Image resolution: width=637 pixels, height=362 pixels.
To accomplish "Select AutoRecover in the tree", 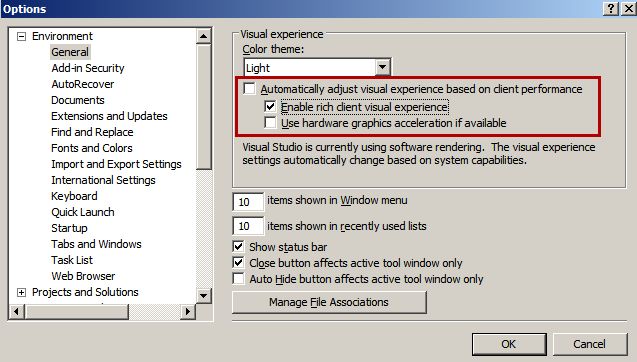I will point(82,84).
